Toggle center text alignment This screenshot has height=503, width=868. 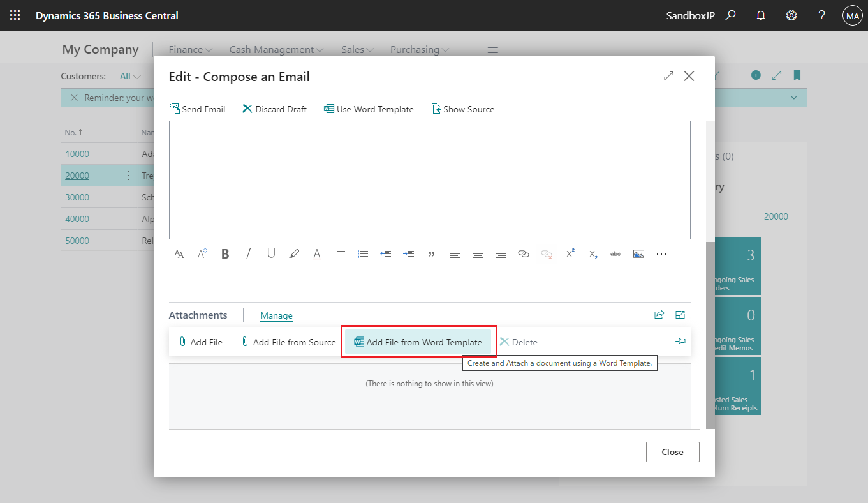tap(478, 253)
